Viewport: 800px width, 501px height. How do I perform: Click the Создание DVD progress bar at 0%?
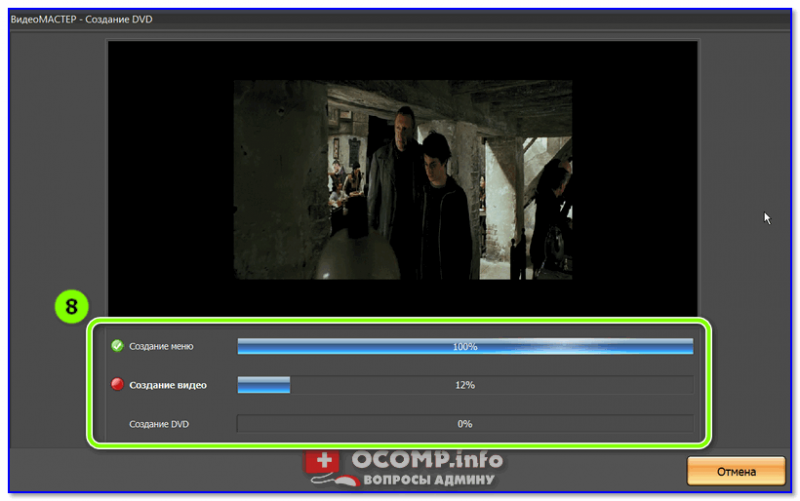(465, 423)
